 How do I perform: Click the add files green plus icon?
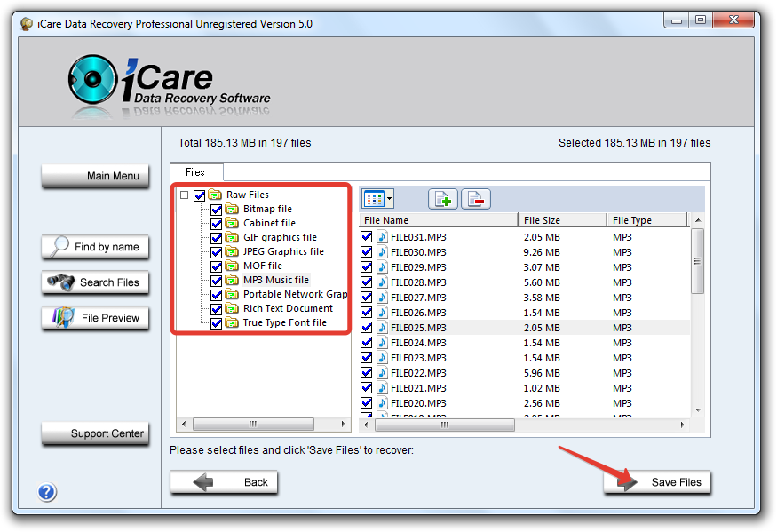[x=443, y=199]
